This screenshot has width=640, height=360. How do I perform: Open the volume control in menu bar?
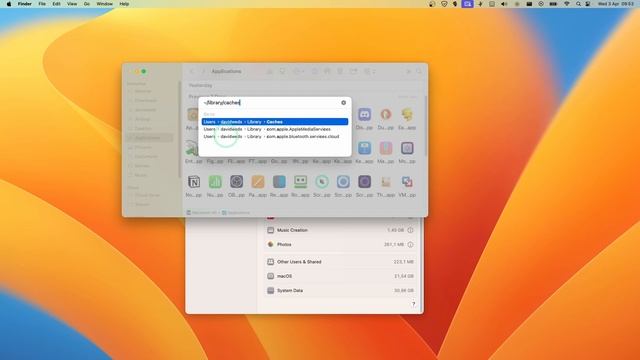tap(504, 4)
